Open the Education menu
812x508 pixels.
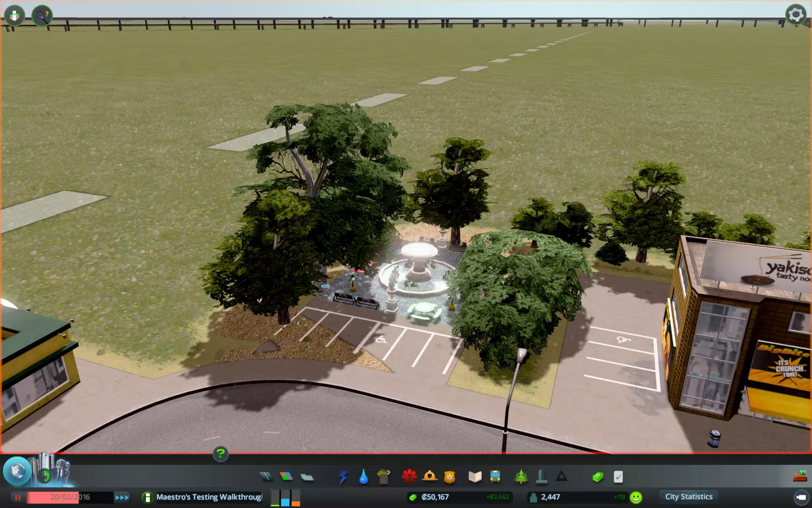pyautogui.click(x=475, y=477)
